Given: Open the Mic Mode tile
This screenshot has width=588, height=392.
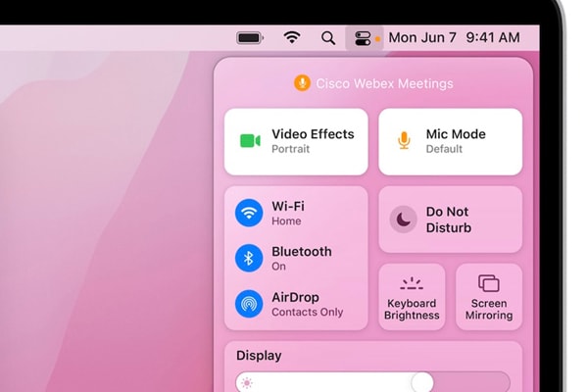Looking at the screenshot, I should coord(451,142).
